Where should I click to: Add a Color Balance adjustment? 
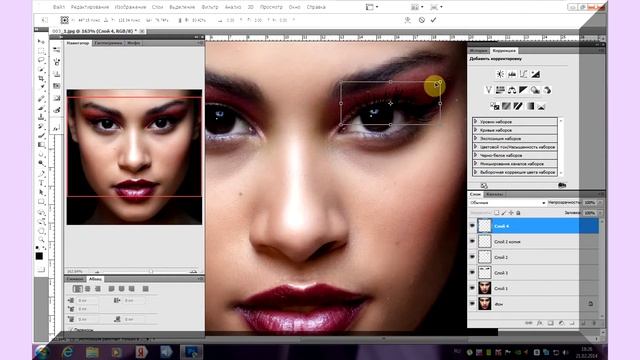pyautogui.click(x=512, y=90)
